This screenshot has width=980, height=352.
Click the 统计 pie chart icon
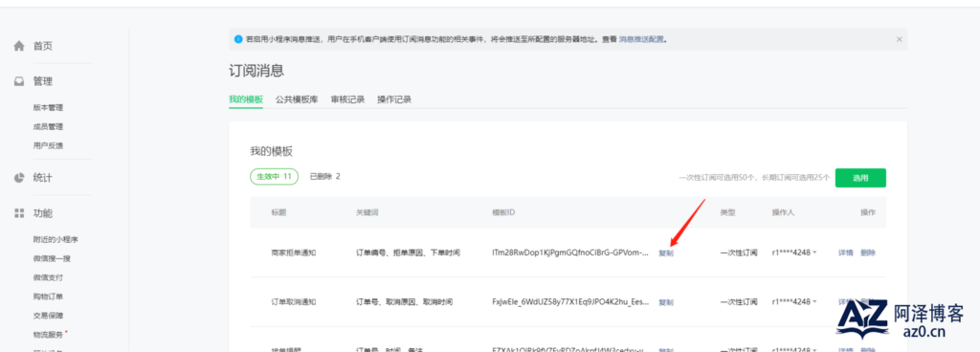[19, 178]
